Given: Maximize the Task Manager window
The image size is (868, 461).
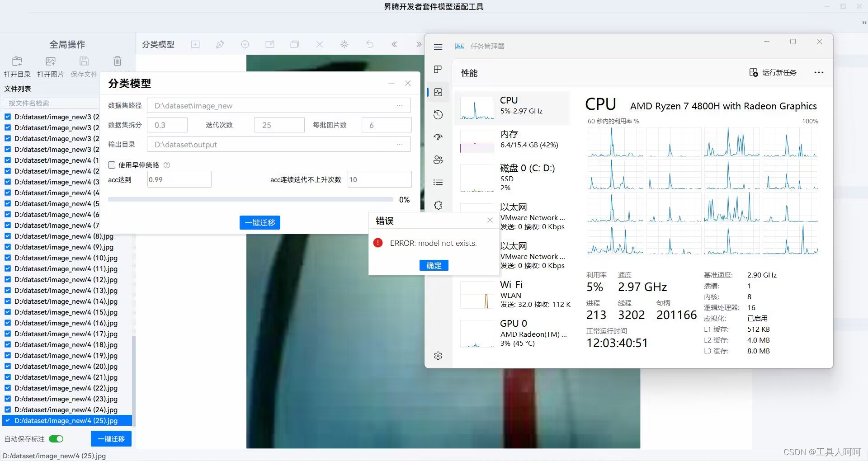Looking at the screenshot, I should 793,42.
